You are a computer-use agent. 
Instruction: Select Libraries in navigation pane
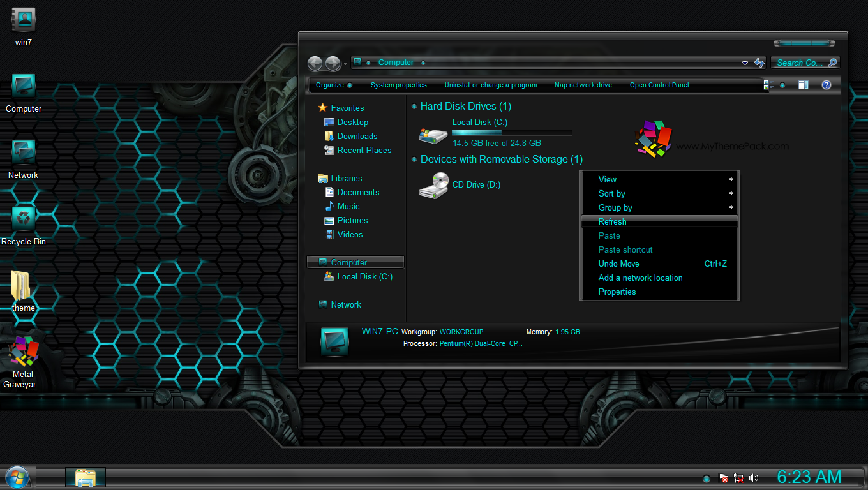coord(340,178)
